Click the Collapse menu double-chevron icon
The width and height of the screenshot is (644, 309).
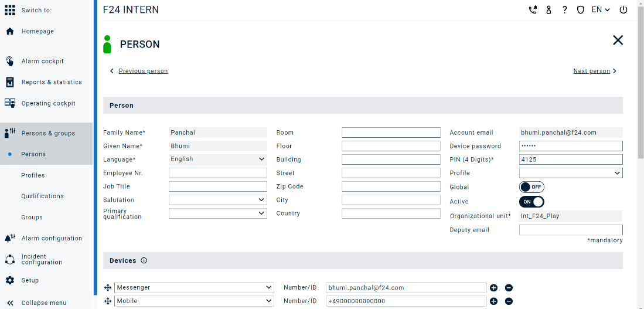click(11, 303)
